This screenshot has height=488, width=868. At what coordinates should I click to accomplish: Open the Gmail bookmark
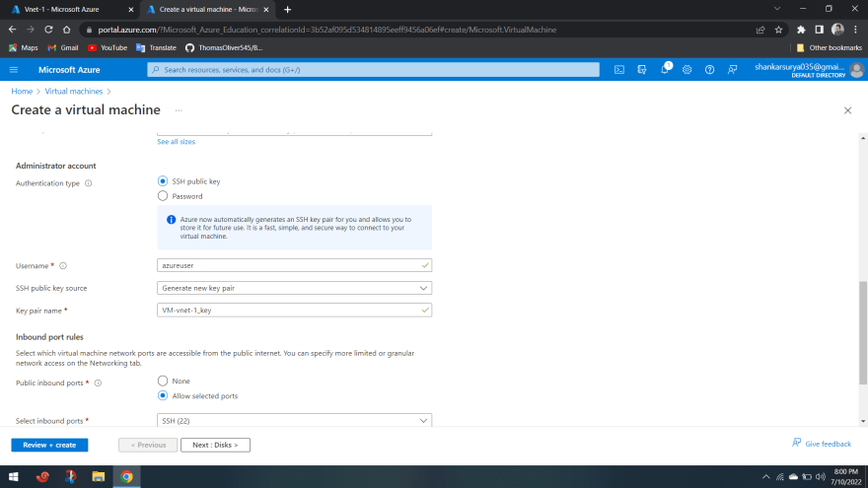[62, 48]
